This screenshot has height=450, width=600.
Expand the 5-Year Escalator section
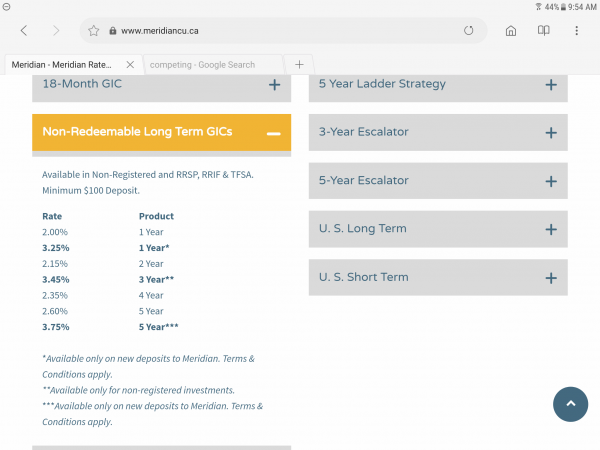tap(550, 181)
